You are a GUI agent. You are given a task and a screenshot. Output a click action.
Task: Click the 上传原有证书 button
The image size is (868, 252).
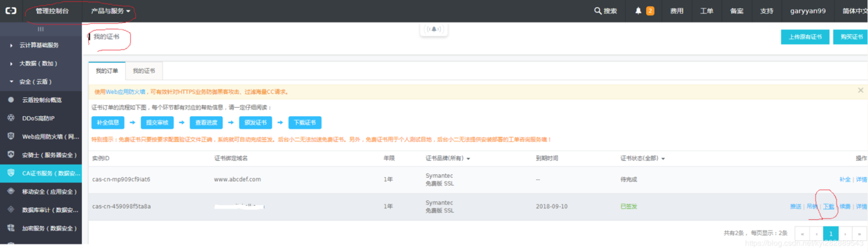(805, 37)
